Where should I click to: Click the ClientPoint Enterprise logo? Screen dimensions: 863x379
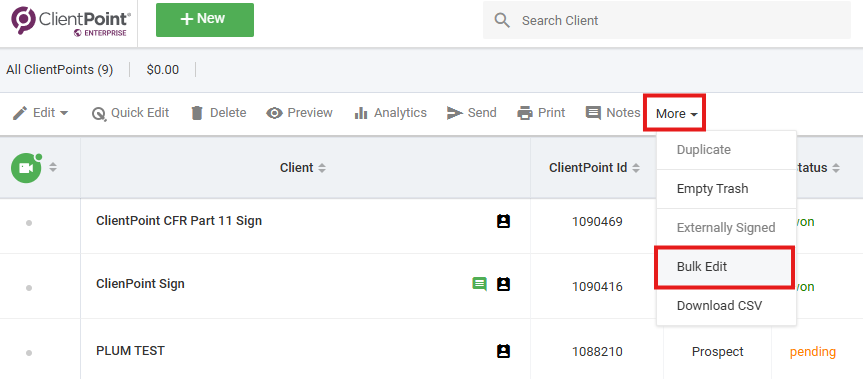tap(71, 21)
